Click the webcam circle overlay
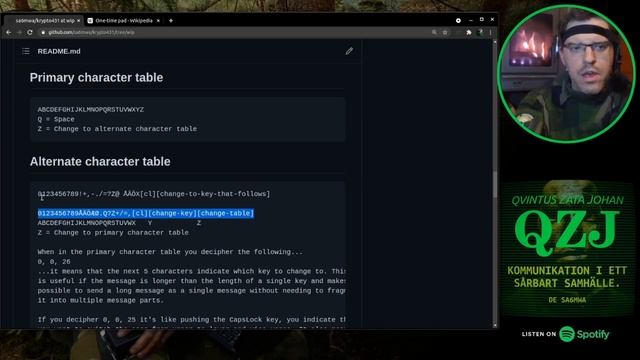 pyautogui.click(x=566, y=74)
